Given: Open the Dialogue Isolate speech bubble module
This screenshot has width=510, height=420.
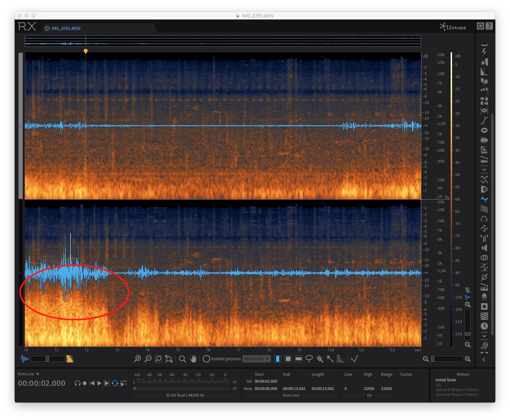Looking at the screenshot, I should click(x=484, y=111).
